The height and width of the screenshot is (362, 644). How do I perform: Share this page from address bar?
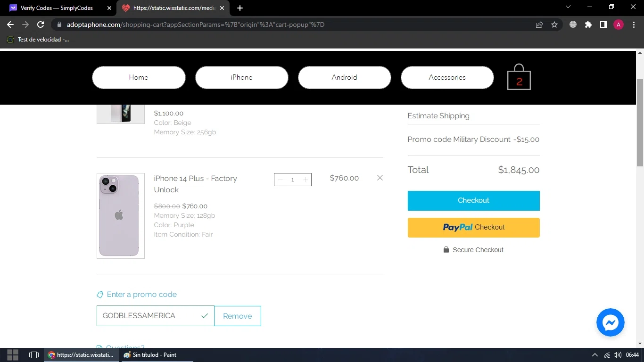tap(539, 25)
